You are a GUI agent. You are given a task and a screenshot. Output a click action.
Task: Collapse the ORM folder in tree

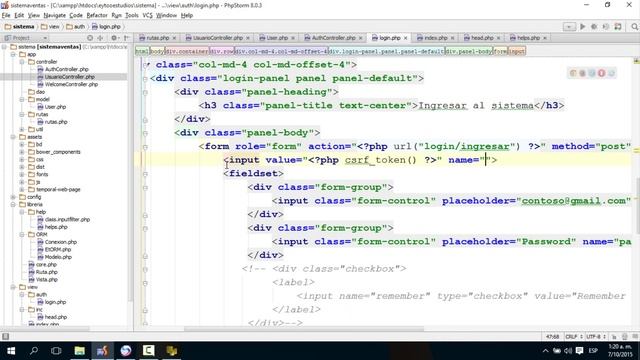(22, 234)
